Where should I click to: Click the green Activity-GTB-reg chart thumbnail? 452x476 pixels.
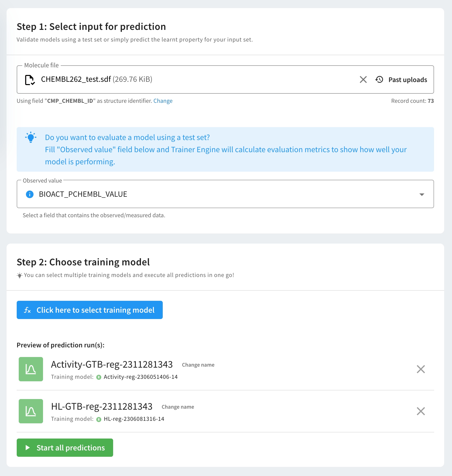click(31, 369)
